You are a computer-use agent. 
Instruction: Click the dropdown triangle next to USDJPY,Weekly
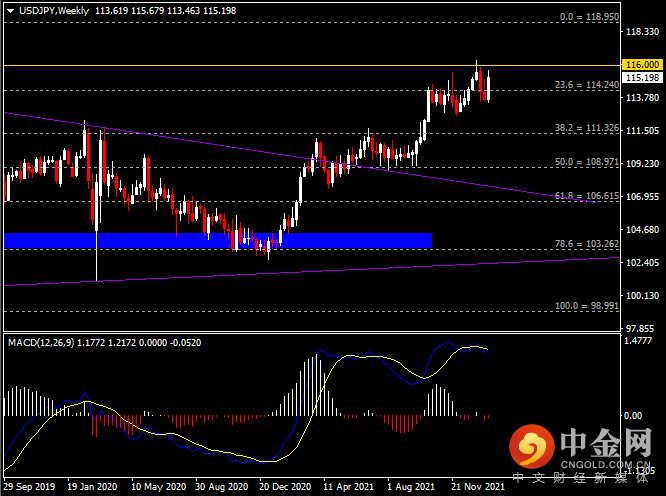(x=10, y=11)
